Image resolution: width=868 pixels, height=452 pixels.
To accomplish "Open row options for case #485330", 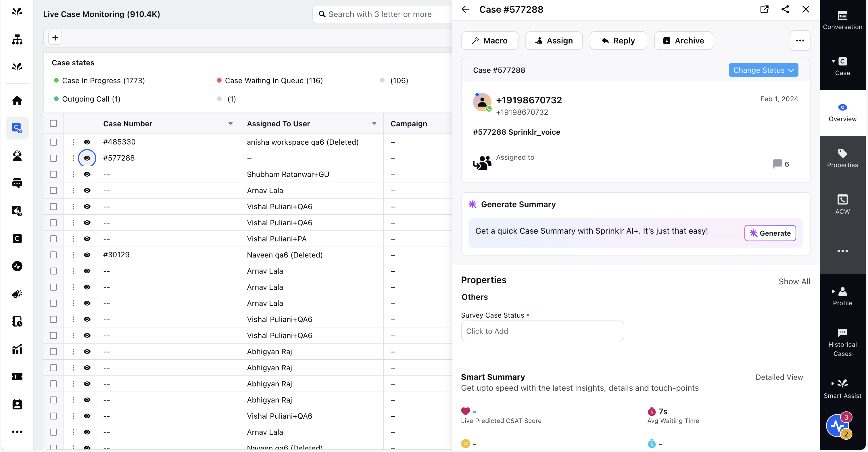I will click(x=73, y=142).
